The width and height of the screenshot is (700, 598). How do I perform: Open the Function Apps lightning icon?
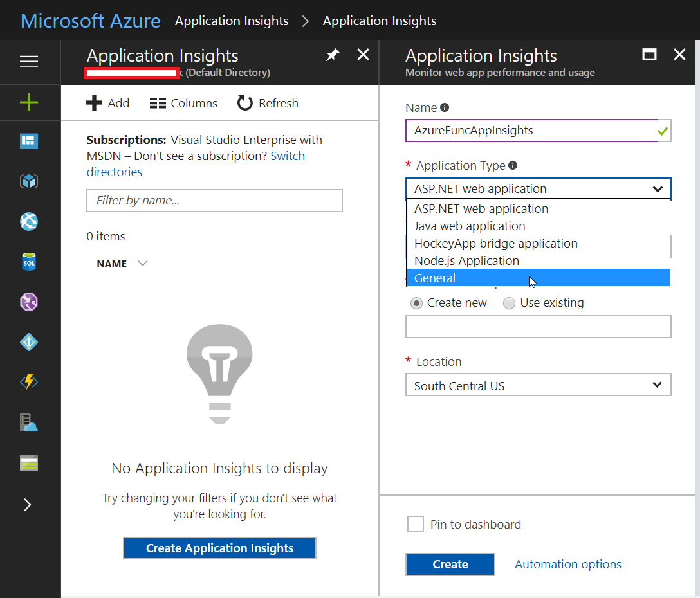[29, 381]
